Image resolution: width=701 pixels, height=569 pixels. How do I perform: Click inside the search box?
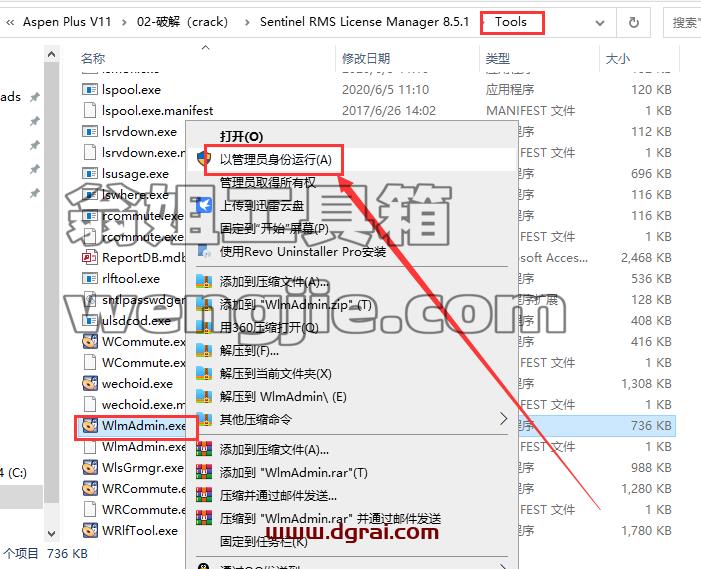point(683,22)
